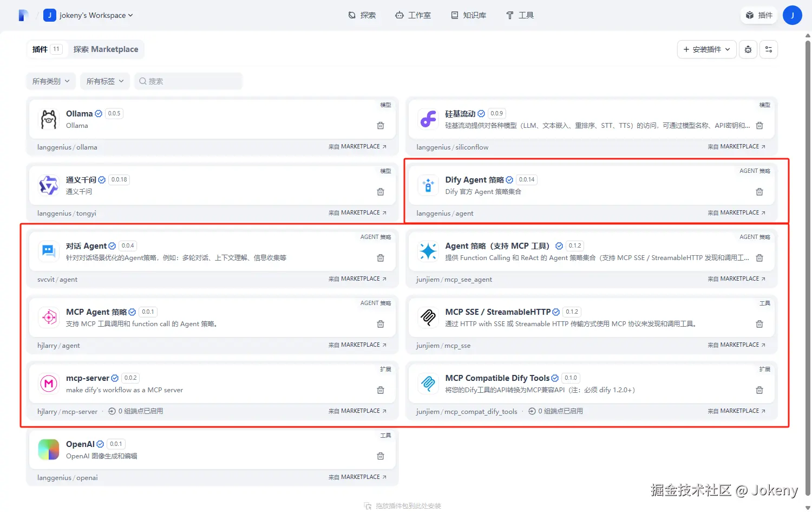This screenshot has height=512, width=812.
Task: Switch to the 知识库 navigation tab
Action: [x=469, y=15]
